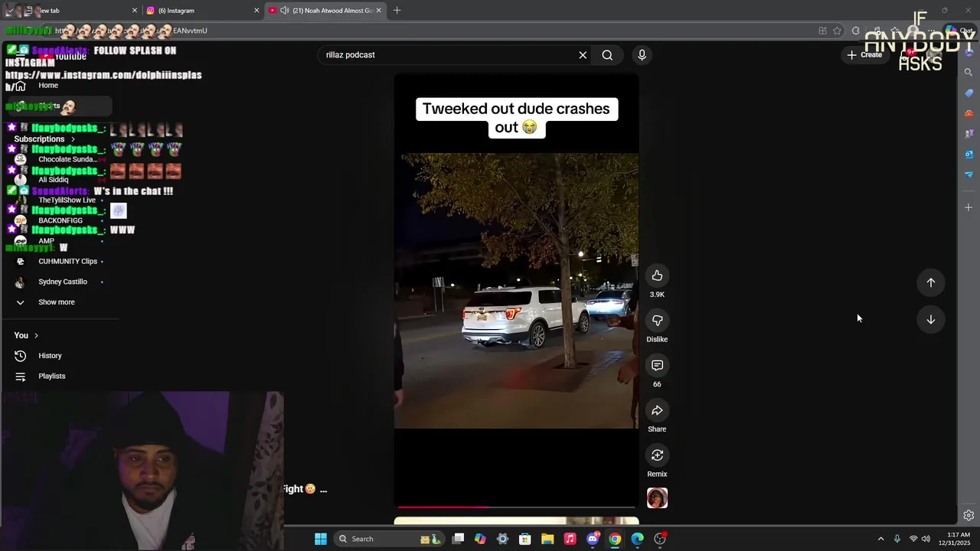Image resolution: width=980 pixels, height=551 pixels.
Task: Add page to favorites with star icon
Action: tap(837, 31)
